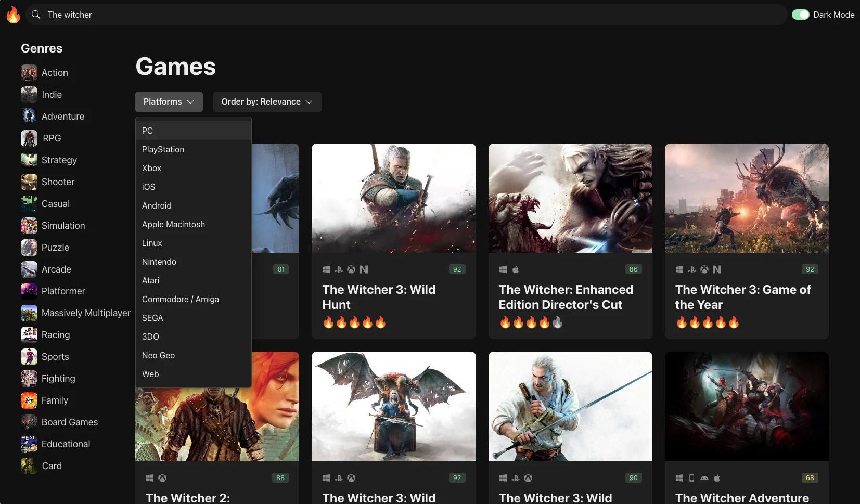Click the search field containing The witcher
Image resolution: width=860 pixels, height=504 pixels.
(406, 15)
